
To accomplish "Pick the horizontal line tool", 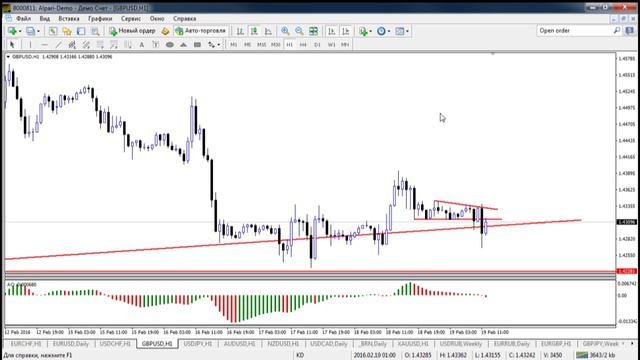I will [44, 44].
